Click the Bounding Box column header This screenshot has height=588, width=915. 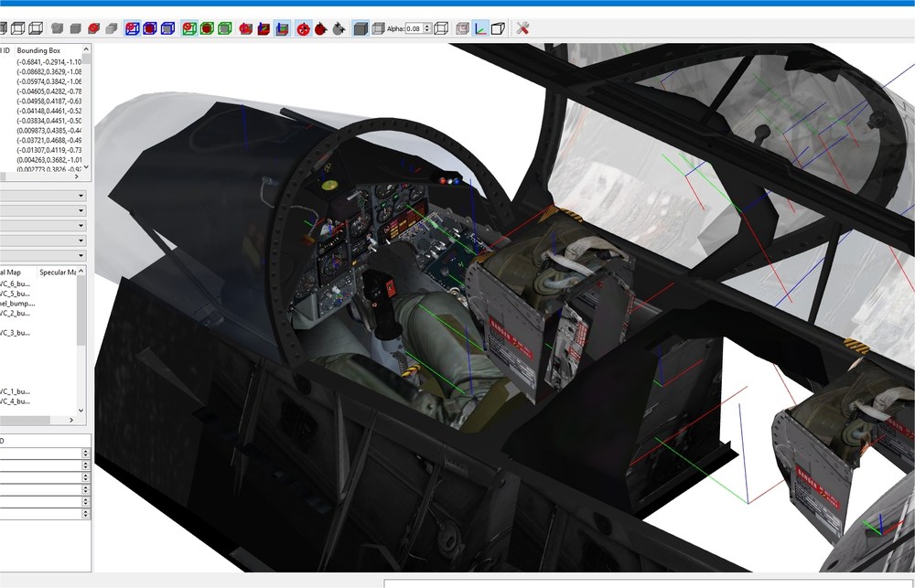click(38, 50)
